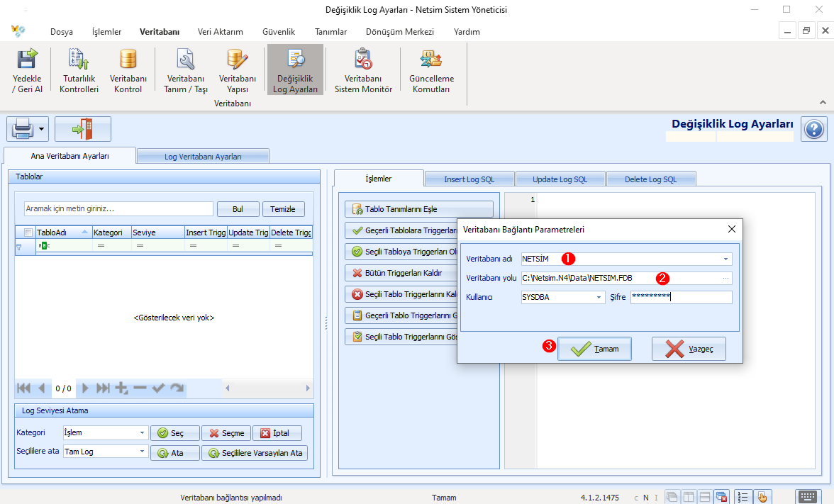This screenshot has width=834, height=504.
Task: Click the Bütün Triggerları Kaldır button
Action: 401,273
